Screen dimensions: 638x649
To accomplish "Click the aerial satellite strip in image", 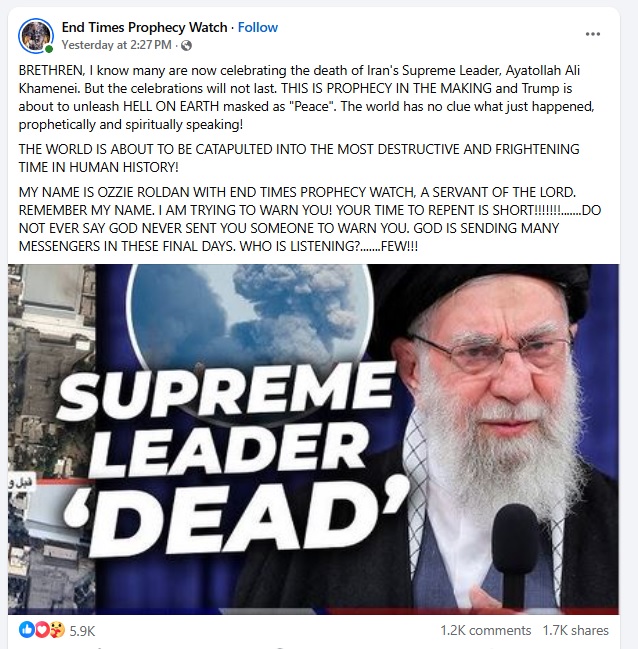I will (x=51, y=439).
